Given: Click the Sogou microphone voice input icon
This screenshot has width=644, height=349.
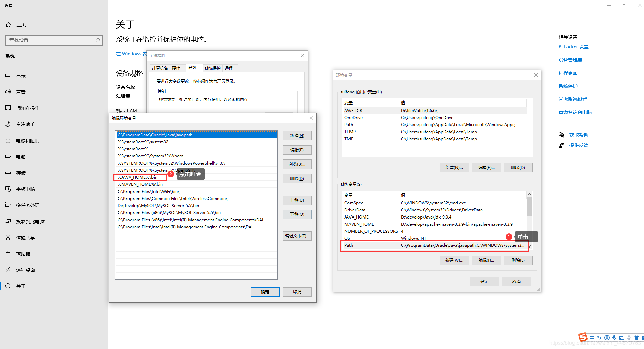Looking at the screenshot, I should [x=614, y=338].
